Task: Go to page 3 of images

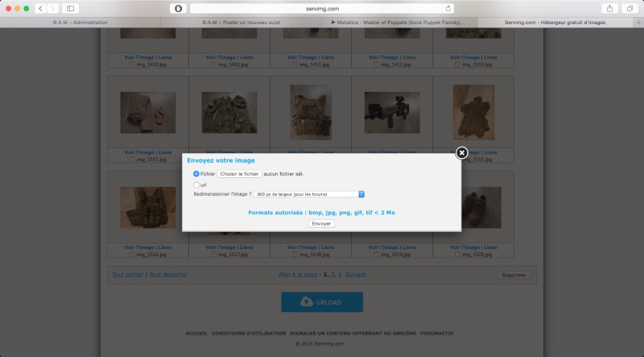Action: coord(340,274)
